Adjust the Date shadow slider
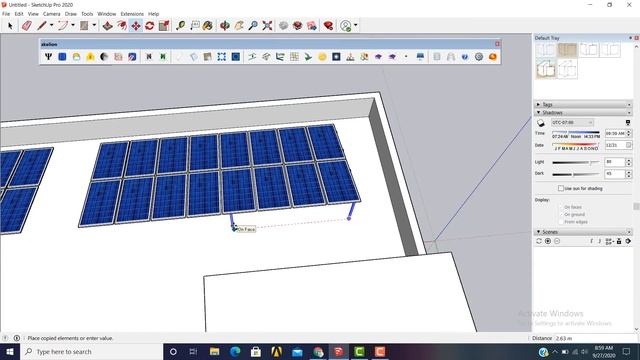Viewport: 640px width, 360px height. pyautogui.click(x=576, y=144)
